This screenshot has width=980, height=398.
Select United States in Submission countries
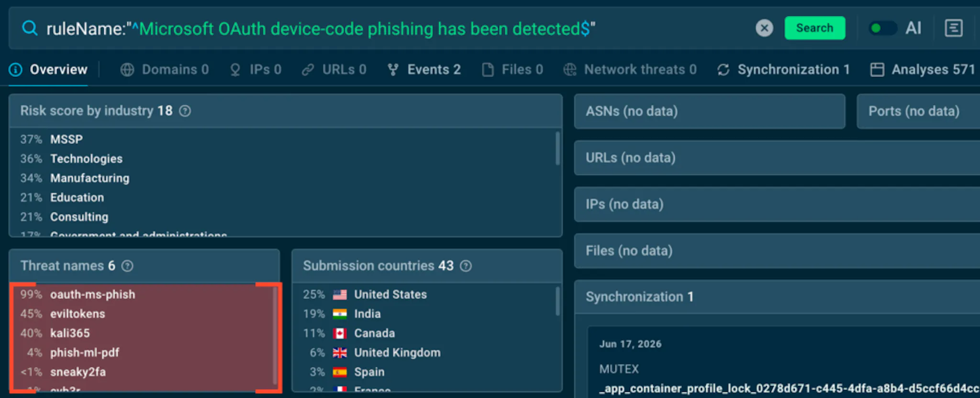coord(390,294)
